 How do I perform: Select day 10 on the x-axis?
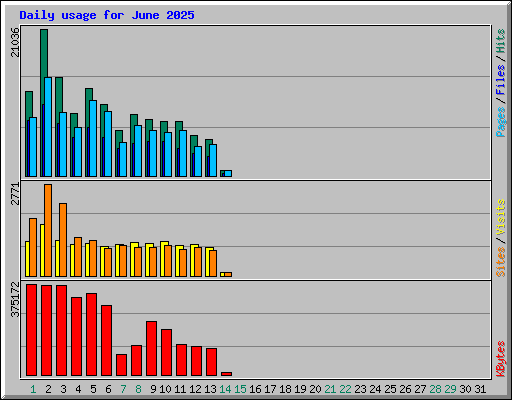click(x=165, y=389)
